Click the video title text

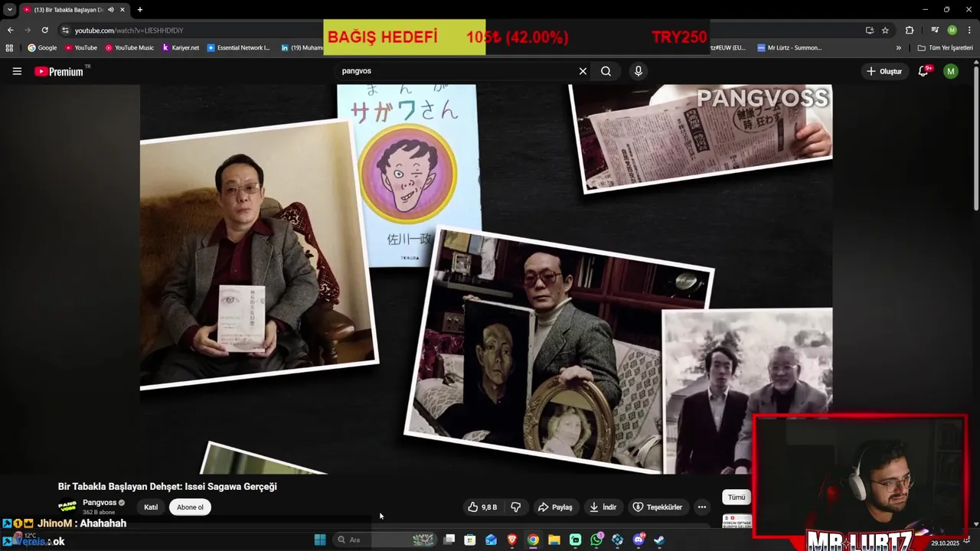[x=168, y=487]
